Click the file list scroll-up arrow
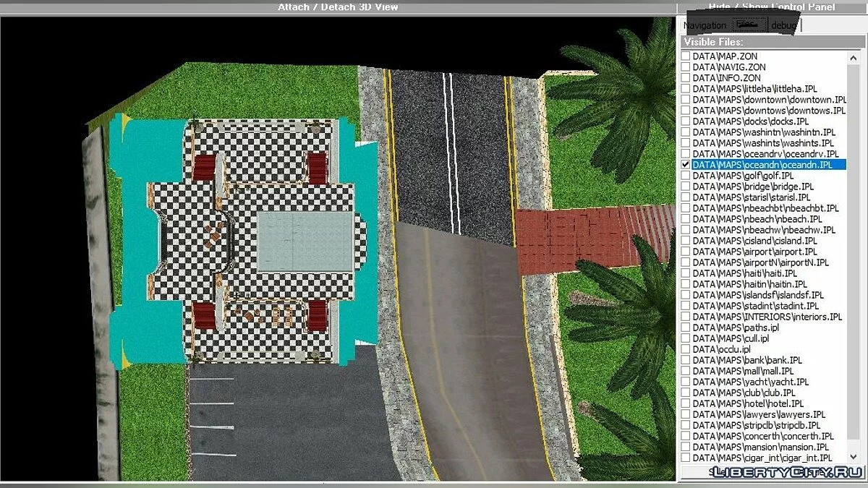Screen dimensions: 868x488 click(852, 57)
